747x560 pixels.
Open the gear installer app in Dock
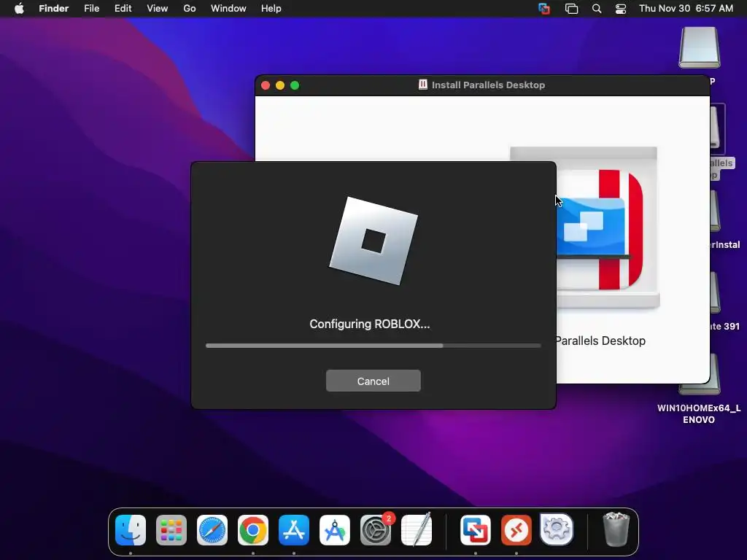[x=557, y=529]
